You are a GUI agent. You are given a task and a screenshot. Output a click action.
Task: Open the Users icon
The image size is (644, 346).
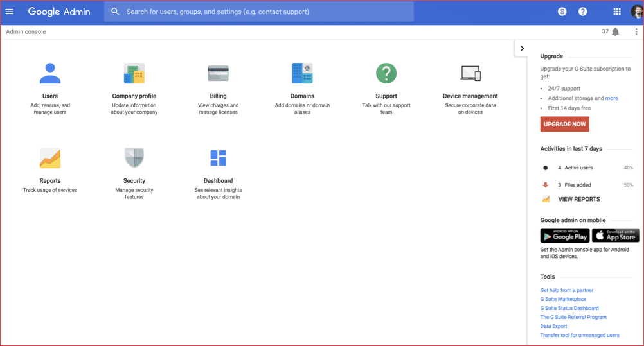pos(50,73)
